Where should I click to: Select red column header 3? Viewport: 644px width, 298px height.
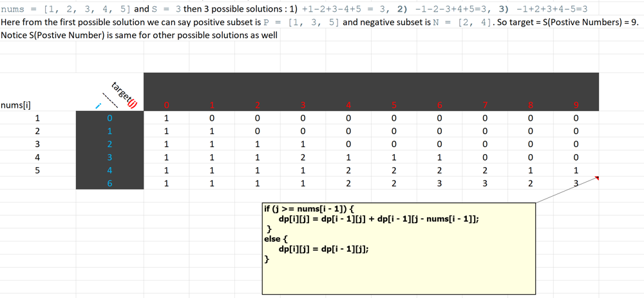point(303,105)
